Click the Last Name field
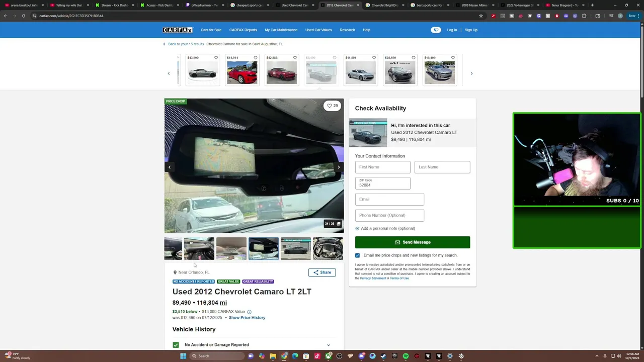This screenshot has width=644, height=362. point(442,167)
